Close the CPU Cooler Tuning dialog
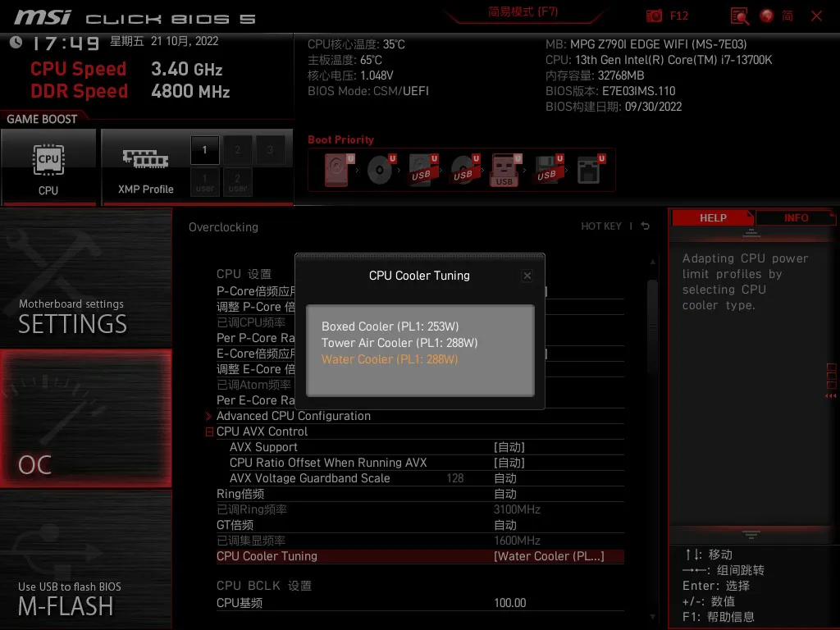Screen dimensions: 840x630 (x=527, y=276)
